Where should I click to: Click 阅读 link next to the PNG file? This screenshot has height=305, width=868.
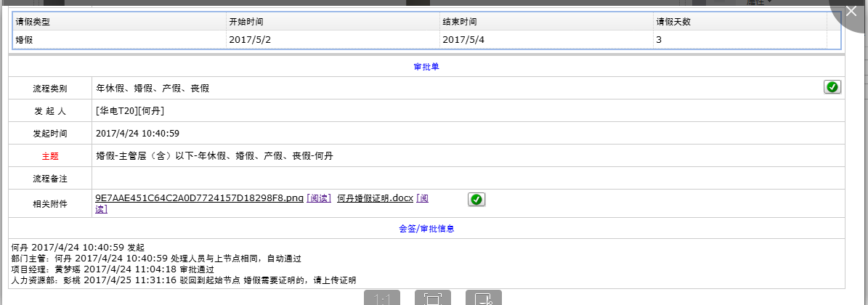319,198
